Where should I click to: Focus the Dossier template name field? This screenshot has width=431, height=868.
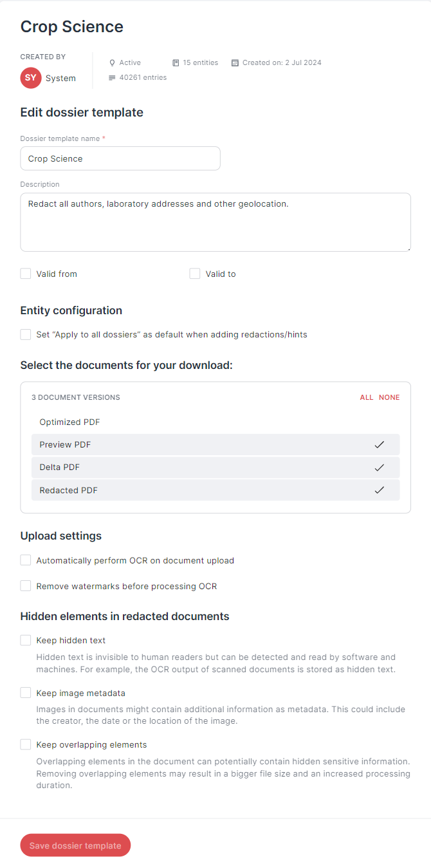coord(120,158)
